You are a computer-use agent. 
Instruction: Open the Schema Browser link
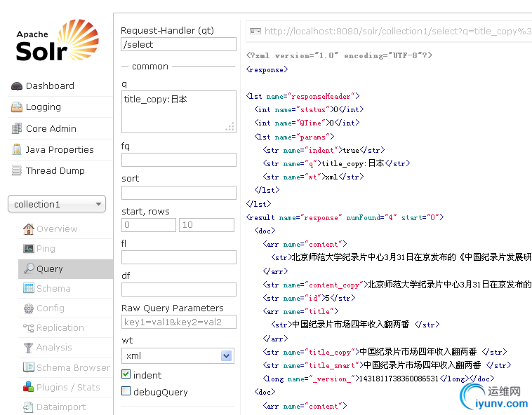73,367
